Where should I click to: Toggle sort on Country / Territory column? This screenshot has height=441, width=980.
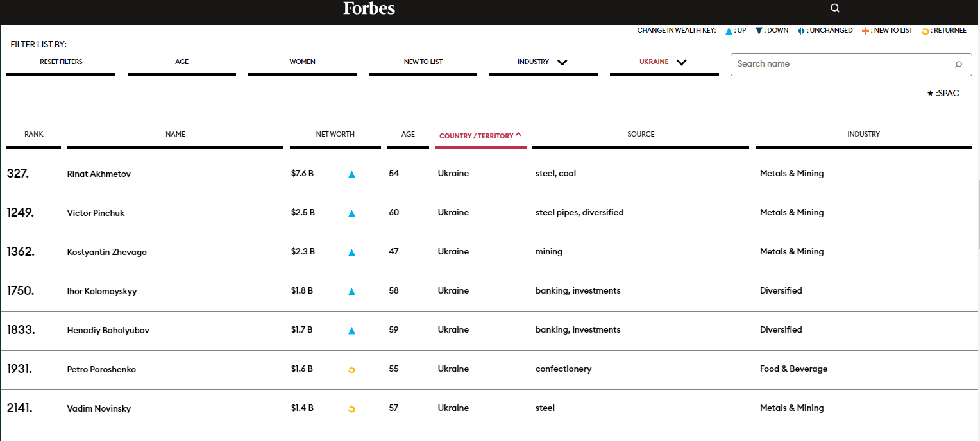click(x=480, y=136)
